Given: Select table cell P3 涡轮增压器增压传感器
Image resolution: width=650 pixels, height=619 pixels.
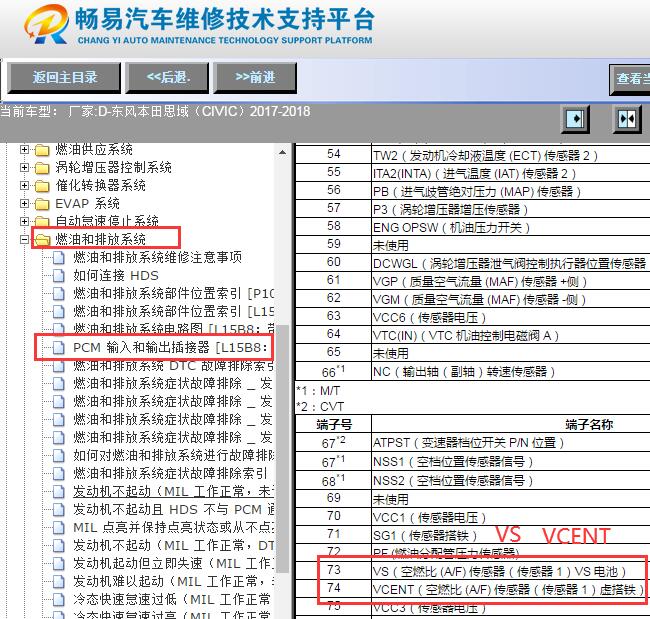Looking at the screenshot, I should [511, 209].
